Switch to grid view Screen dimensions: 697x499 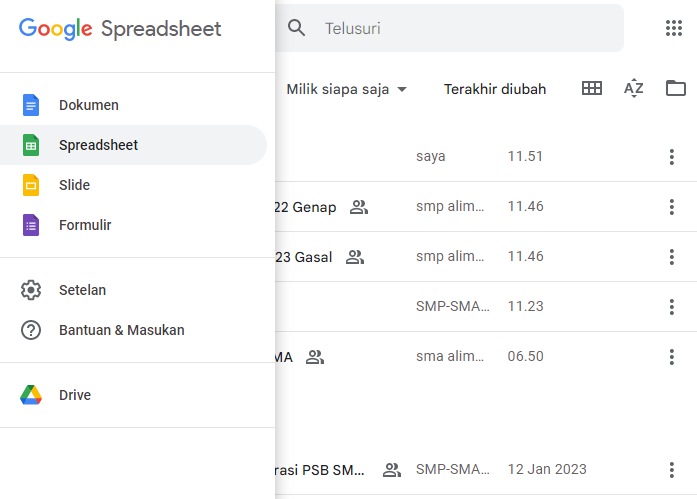592,88
